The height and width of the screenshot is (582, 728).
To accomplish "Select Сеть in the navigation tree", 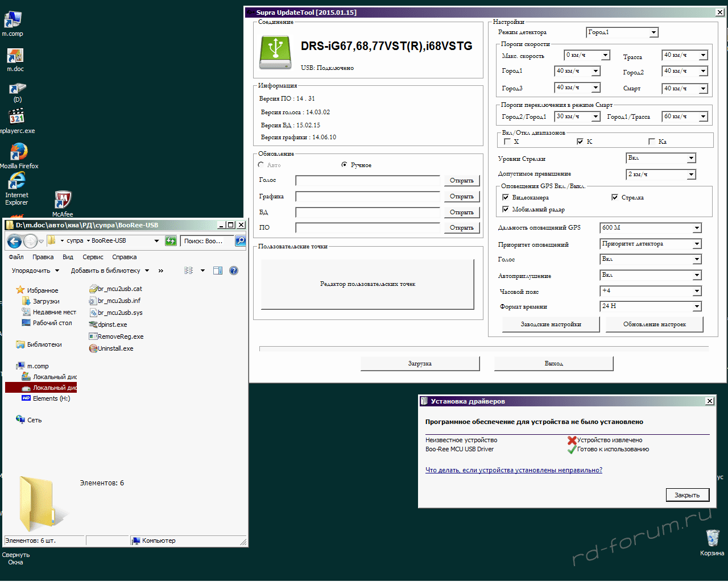I will click(29, 420).
